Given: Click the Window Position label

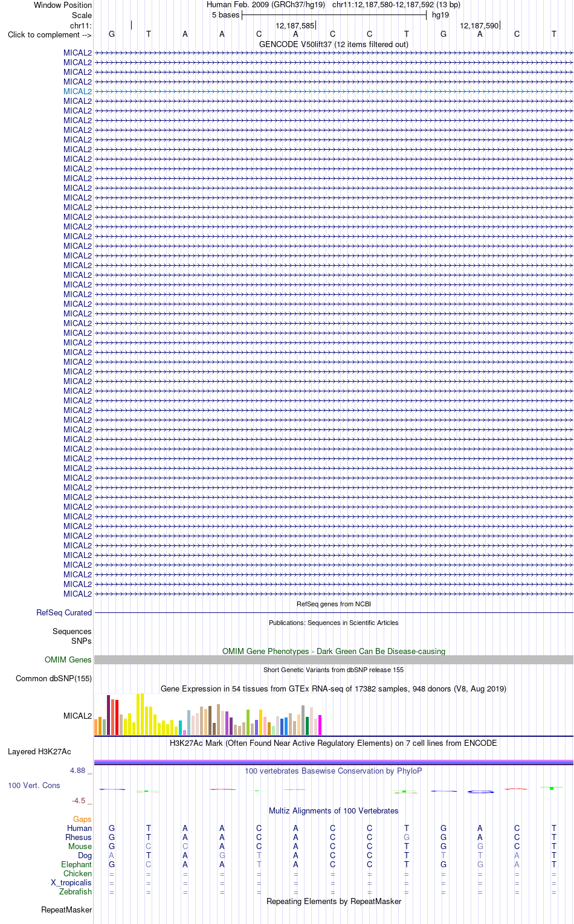Looking at the screenshot, I should (x=63, y=5).
